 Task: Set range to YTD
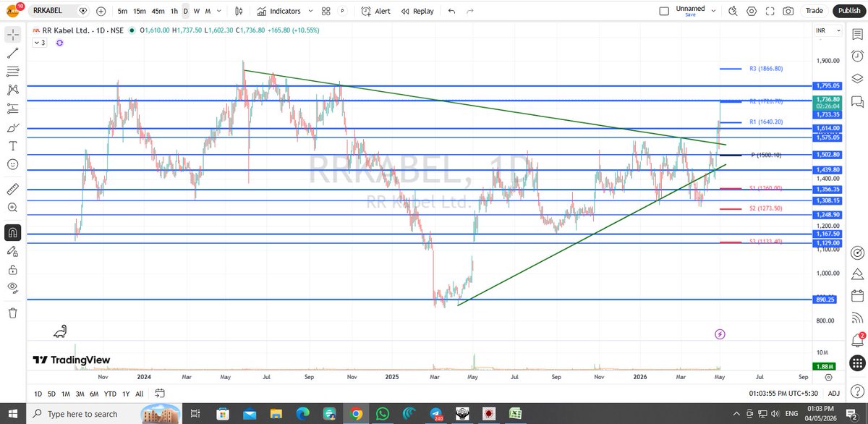click(110, 394)
